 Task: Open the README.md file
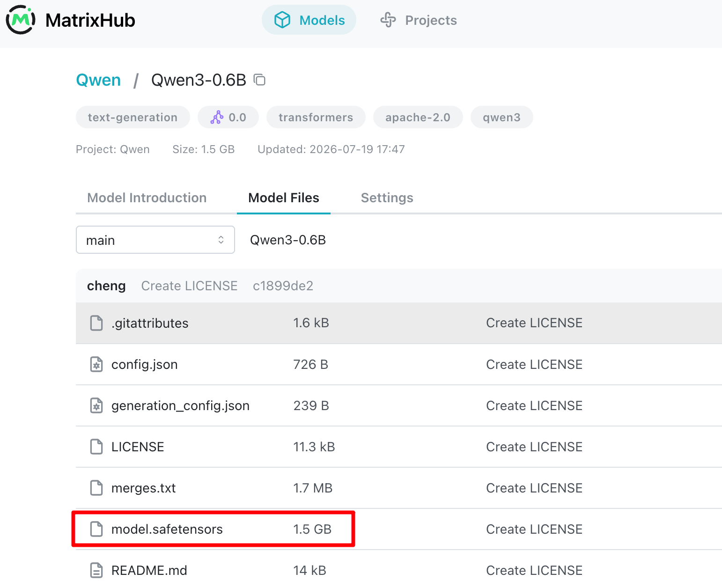(149, 570)
